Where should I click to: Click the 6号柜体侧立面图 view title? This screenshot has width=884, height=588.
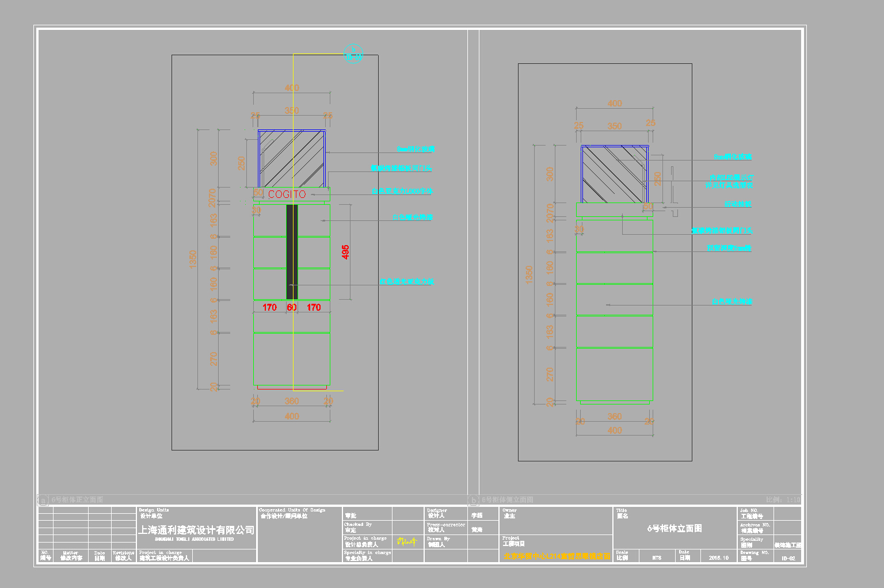point(508,500)
